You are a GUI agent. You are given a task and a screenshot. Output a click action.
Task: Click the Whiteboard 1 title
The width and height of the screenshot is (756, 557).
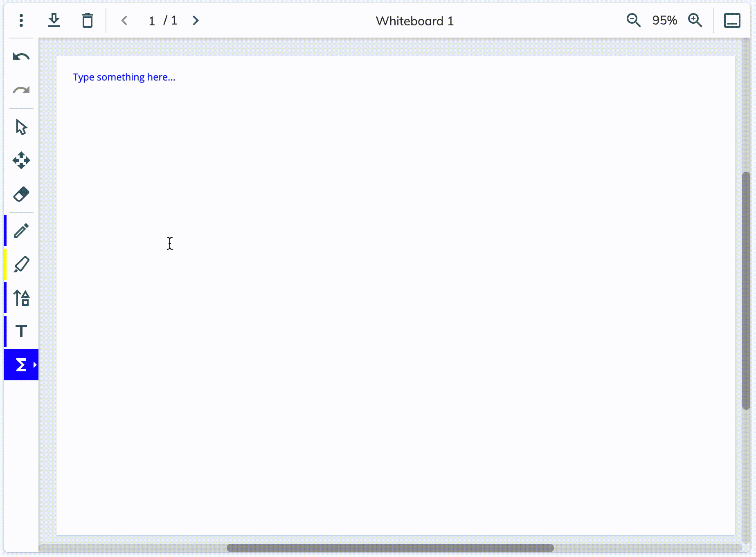tap(414, 21)
